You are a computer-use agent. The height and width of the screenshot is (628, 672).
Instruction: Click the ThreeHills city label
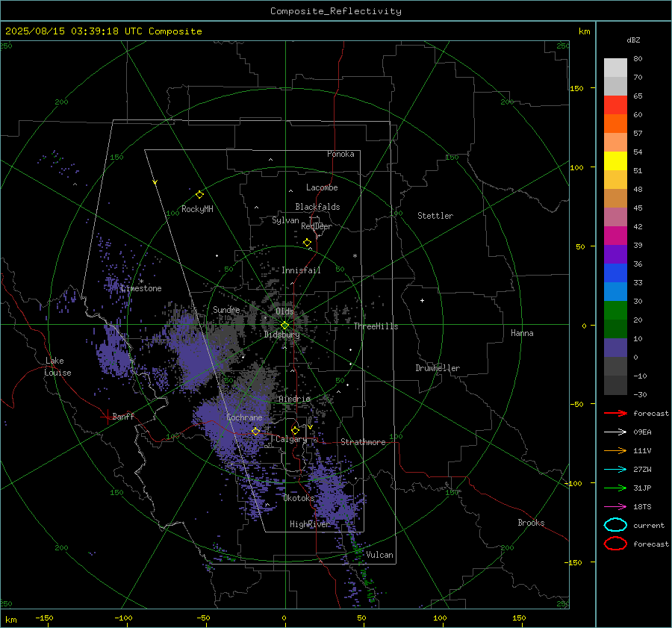click(376, 326)
